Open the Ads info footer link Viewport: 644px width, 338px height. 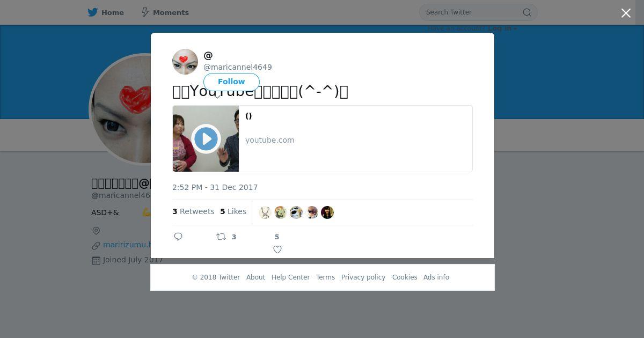436,277
